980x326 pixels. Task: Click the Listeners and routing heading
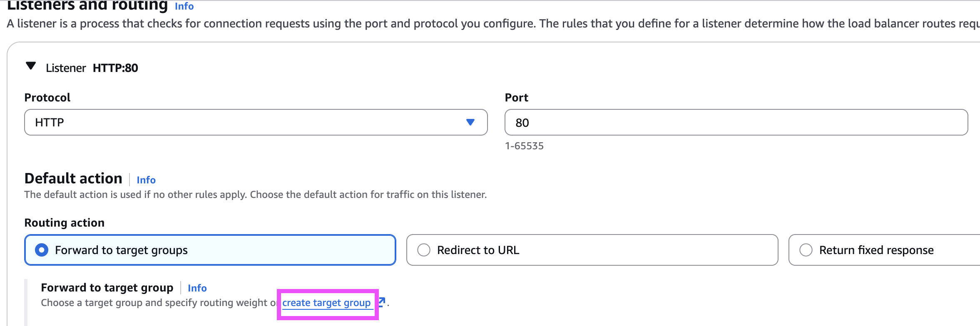pos(87,6)
